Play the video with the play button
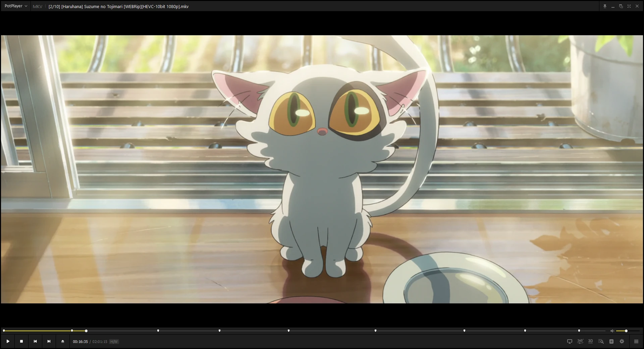 click(x=8, y=341)
